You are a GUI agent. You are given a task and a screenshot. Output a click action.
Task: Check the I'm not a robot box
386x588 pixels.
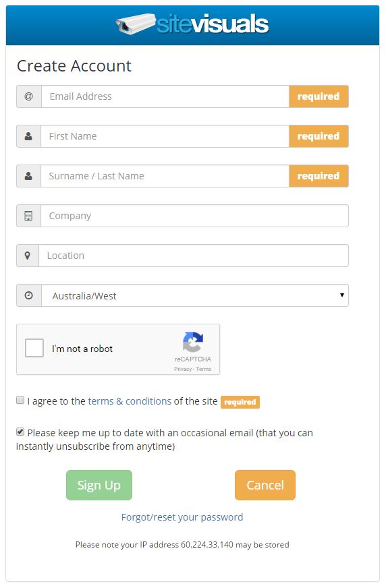click(34, 348)
